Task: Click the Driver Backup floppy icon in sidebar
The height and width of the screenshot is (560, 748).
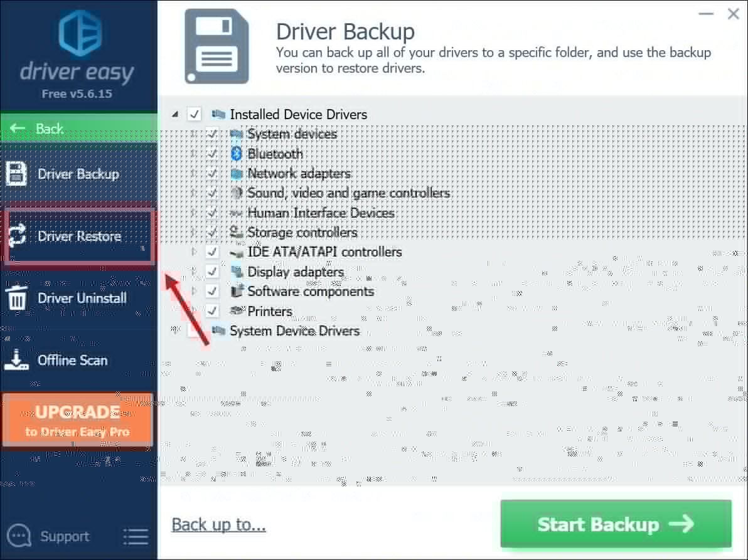Action: [x=17, y=174]
